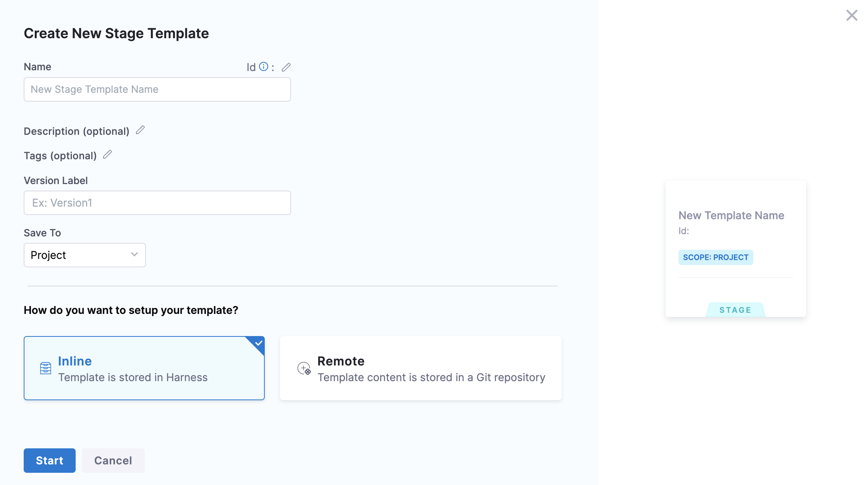Click the Description edit pencil icon
This screenshot has width=868, height=485.
point(140,130)
